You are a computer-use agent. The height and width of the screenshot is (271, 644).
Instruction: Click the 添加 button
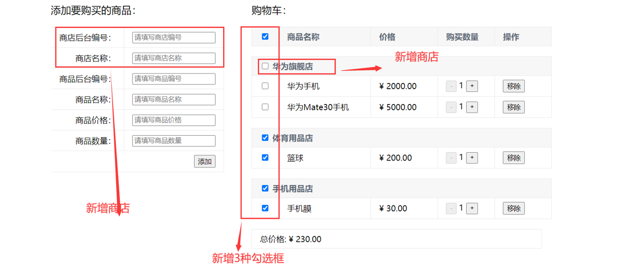(x=205, y=162)
